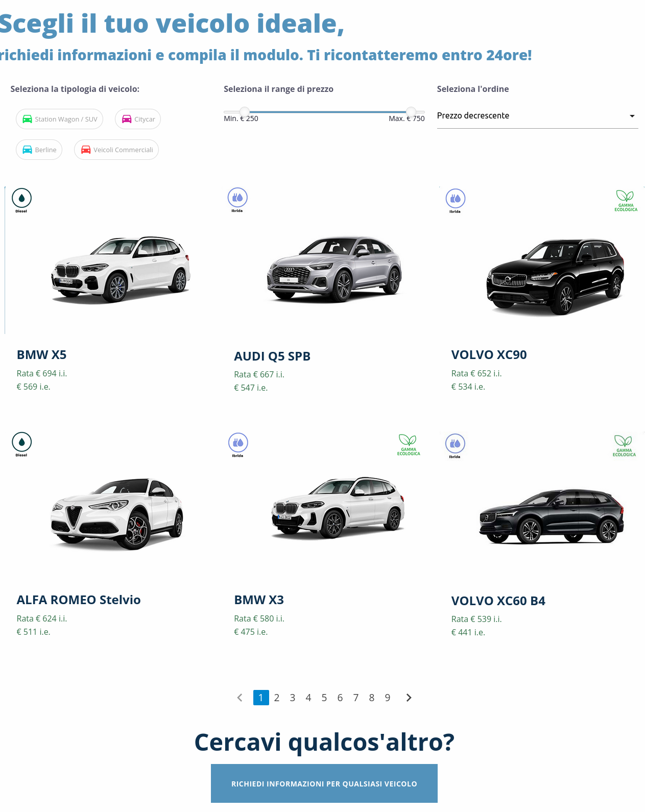
Task: Toggle the Station Wagon / SUV filter
Action: 60,119
